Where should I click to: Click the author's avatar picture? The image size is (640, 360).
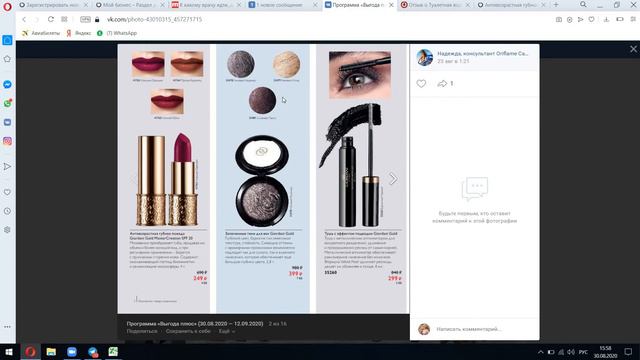click(x=425, y=58)
